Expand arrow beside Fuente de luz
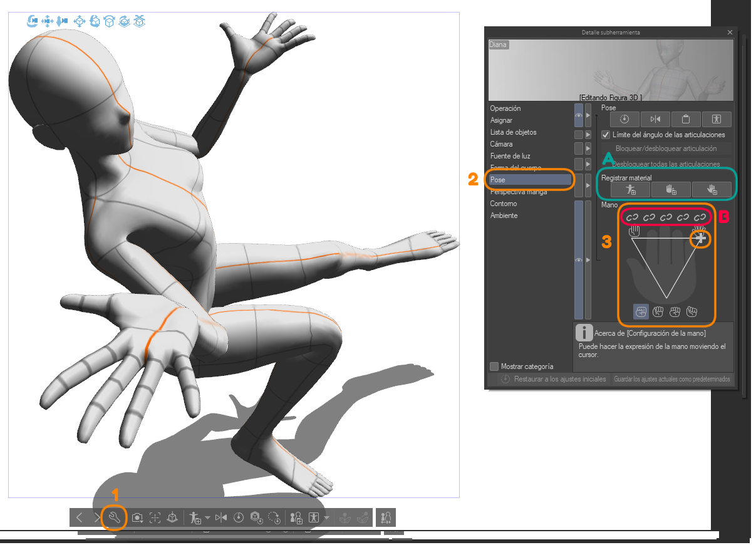 tap(588, 163)
